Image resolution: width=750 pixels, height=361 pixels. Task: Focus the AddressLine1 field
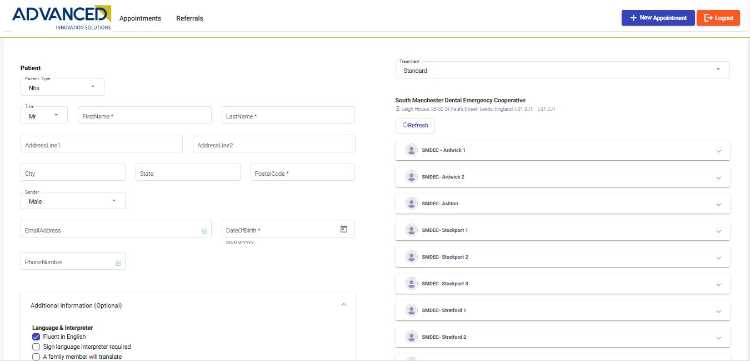101,144
